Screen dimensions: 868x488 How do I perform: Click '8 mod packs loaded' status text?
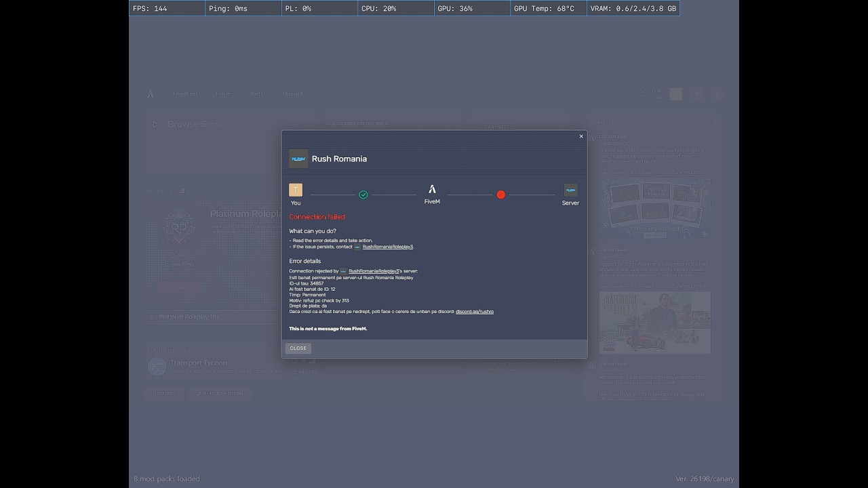click(167, 479)
